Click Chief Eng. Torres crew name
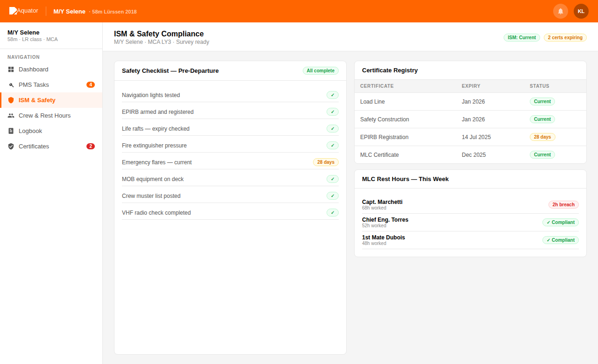This screenshot has width=598, height=364. (385, 220)
